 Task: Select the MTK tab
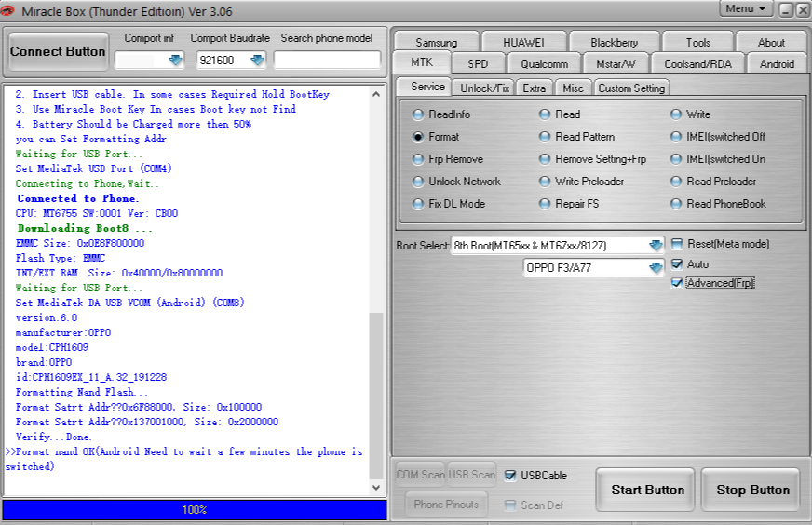click(x=422, y=62)
